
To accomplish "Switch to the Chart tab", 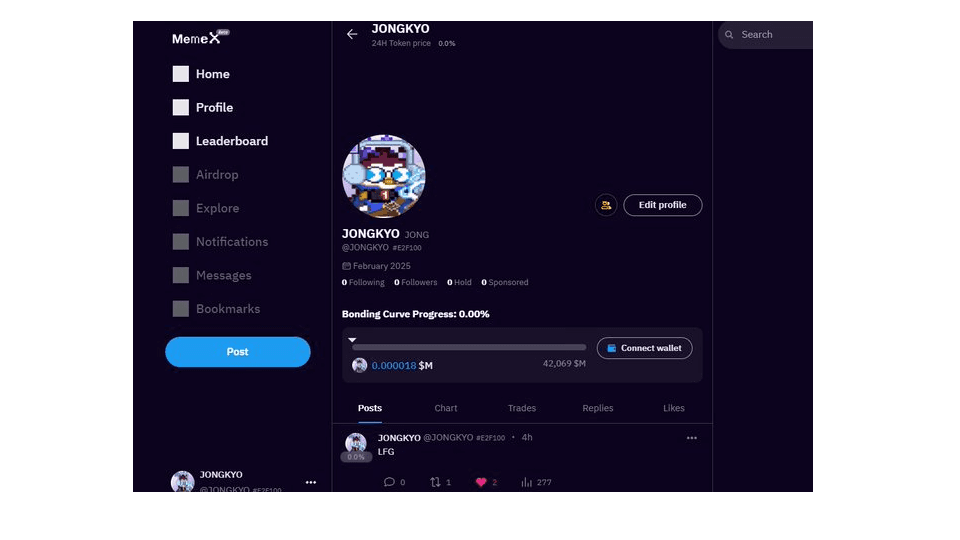I will click(x=446, y=408).
